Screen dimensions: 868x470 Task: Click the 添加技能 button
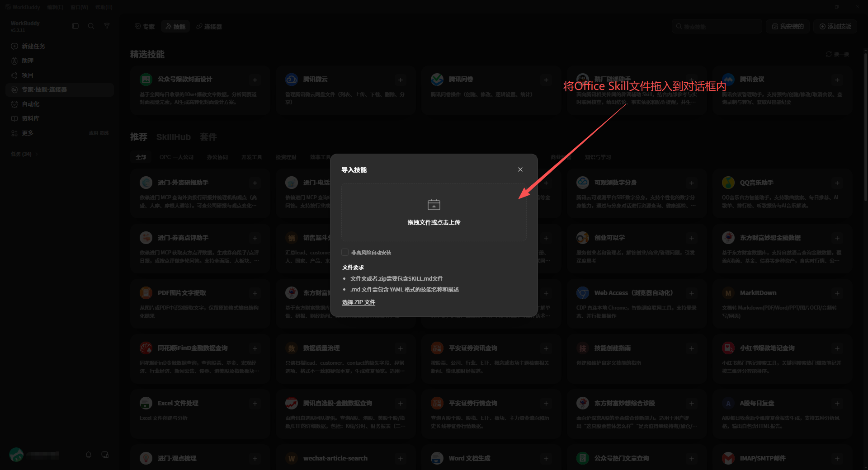(835, 27)
